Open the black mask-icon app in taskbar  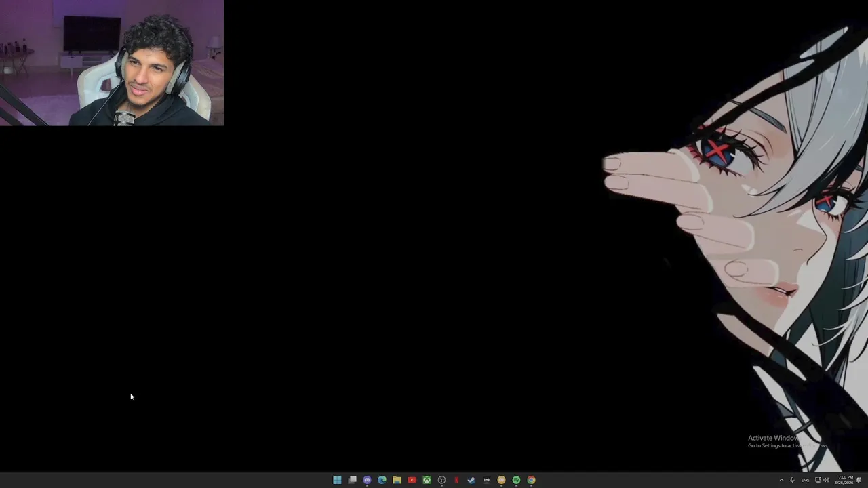(486, 480)
